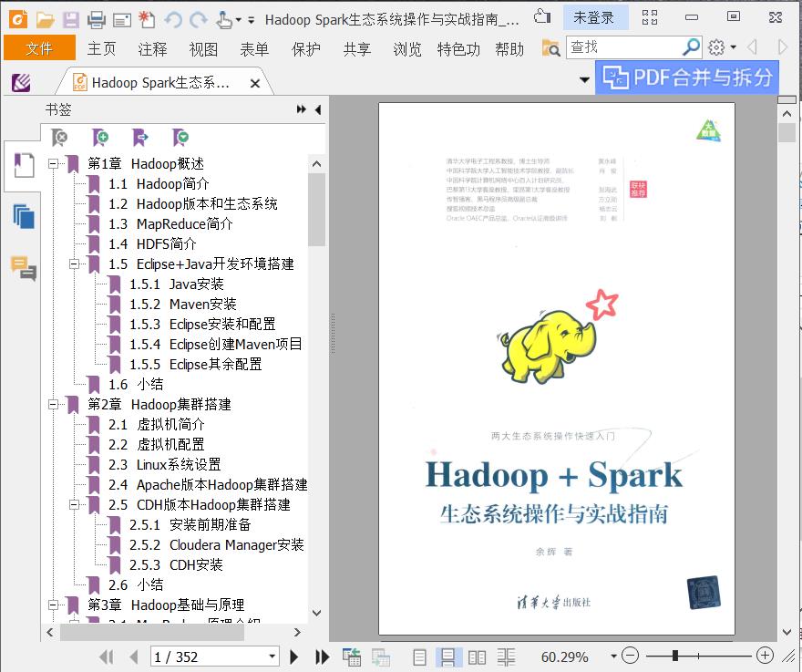Click the Foxit app logo icon
This screenshot has height=672, width=802.
point(18,19)
